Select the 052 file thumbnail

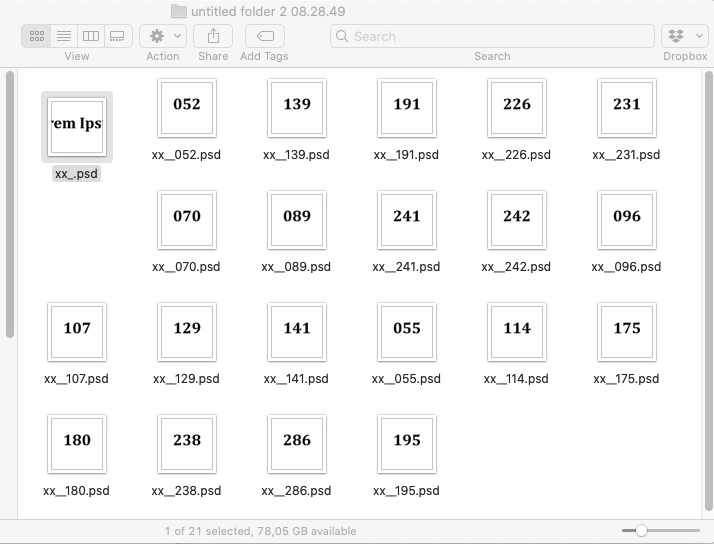click(187, 108)
